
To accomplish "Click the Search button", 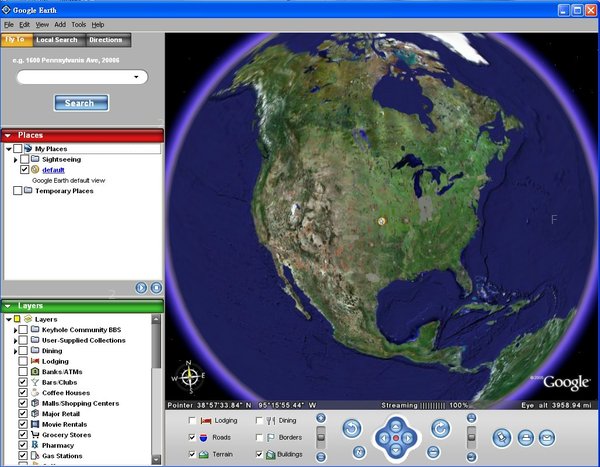I will point(81,103).
